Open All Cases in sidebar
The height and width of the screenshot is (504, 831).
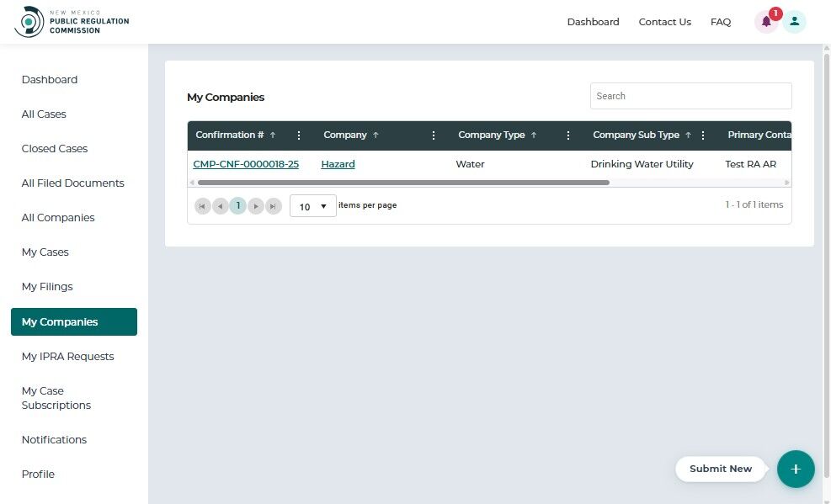[x=44, y=114]
